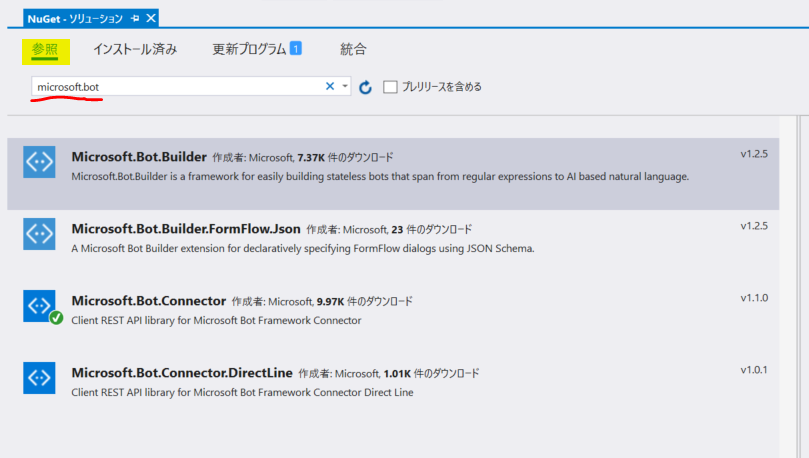This screenshot has width=809, height=458.
Task: Switch to the 統合 tab
Action: pyautogui.click(x=353, y=50)
